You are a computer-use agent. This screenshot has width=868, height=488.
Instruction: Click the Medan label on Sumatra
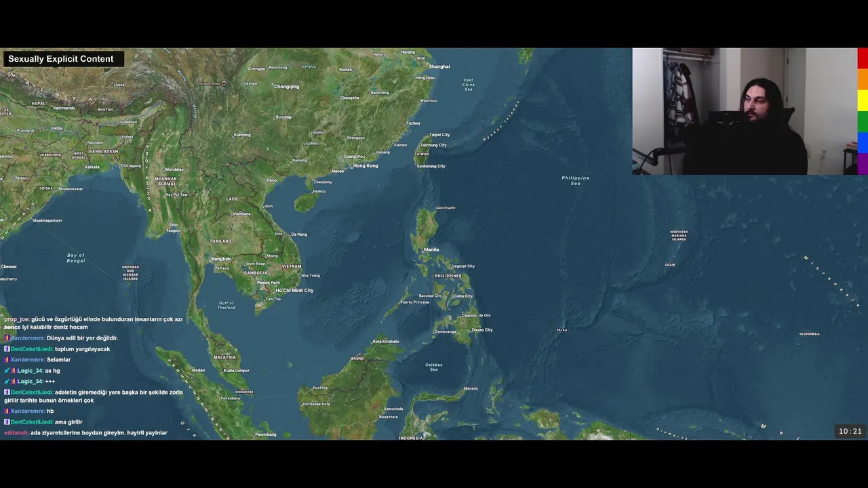pos(198,371)
